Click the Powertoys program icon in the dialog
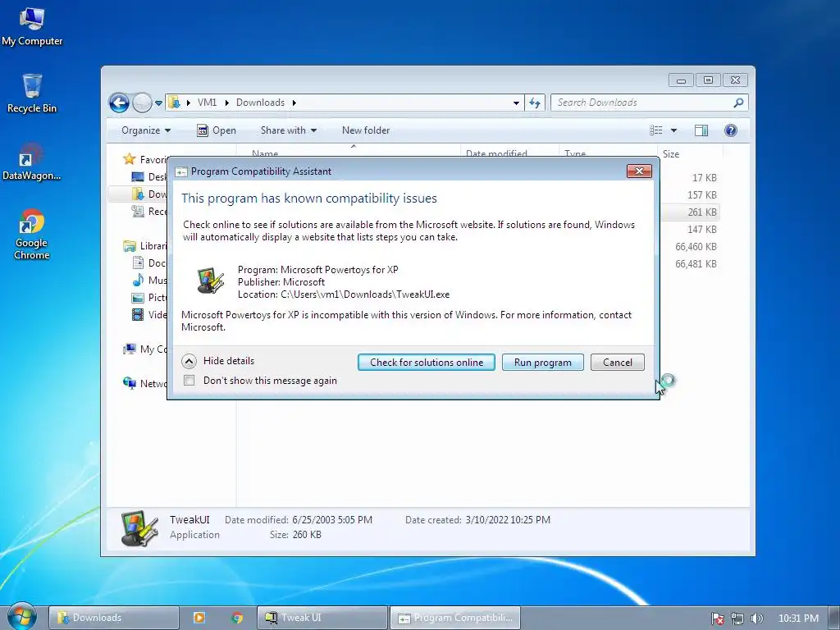The width and height of the screenshot is (840, 630). tap(210, 281)
